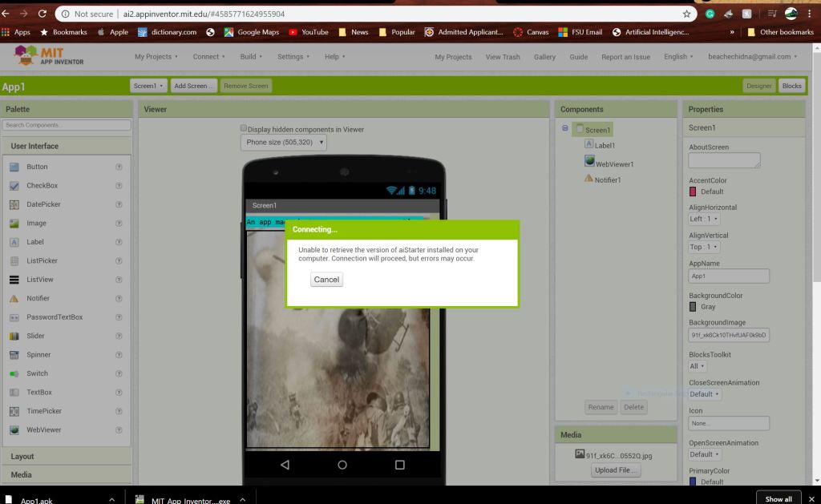This screenshot has height=504, width=821.
Task: Click the WebViewer globe icon in Palette
Action: (14, 429)
